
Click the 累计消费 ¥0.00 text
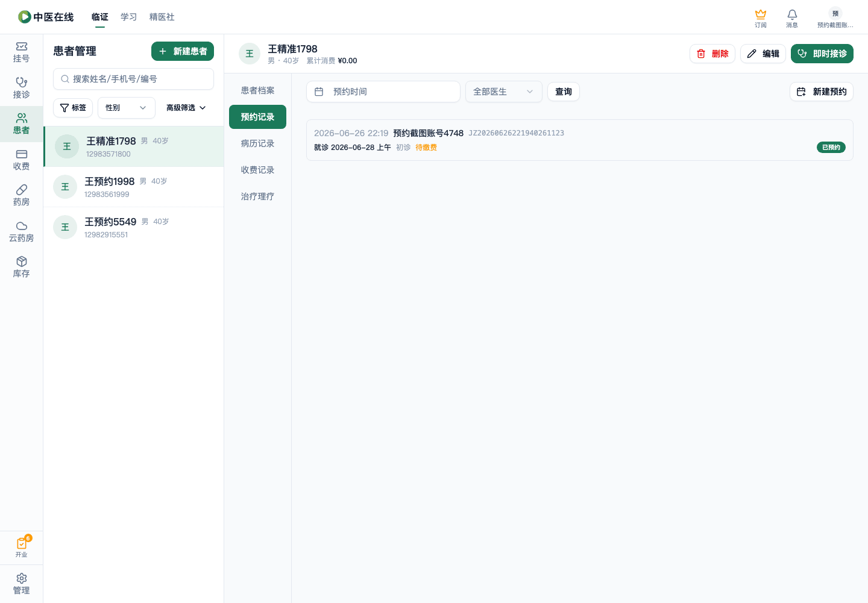point(332,61)
